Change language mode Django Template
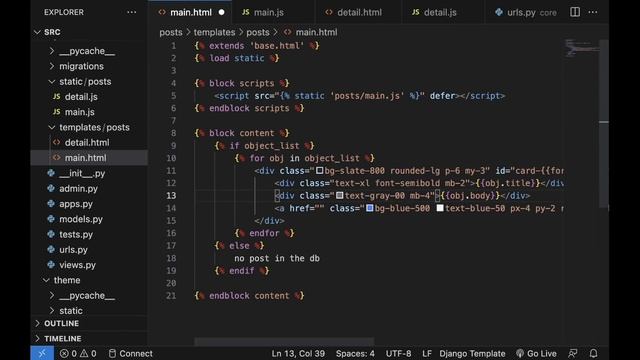Image resolution: width=640 pixels, height=360 pixels. [x=472, y=353]
